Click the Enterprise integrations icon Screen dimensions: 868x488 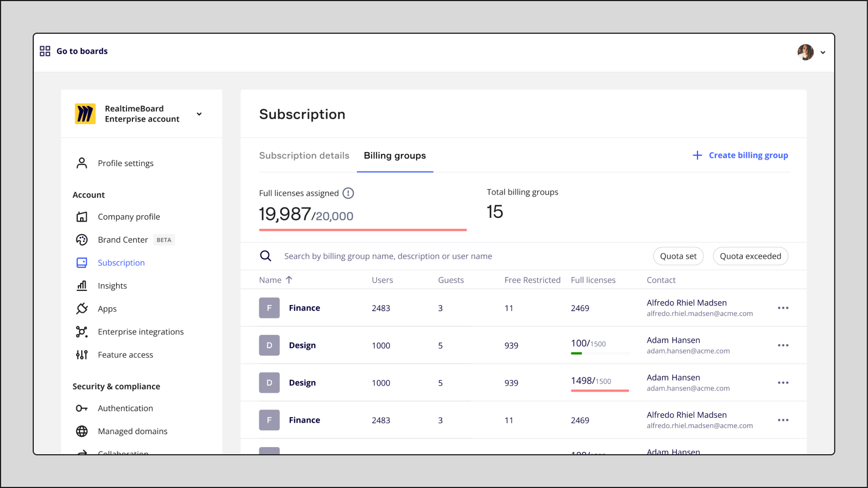tap(82, 332)
